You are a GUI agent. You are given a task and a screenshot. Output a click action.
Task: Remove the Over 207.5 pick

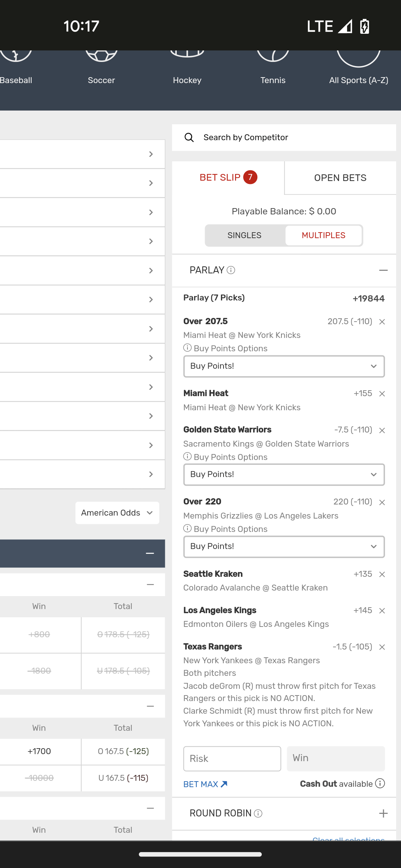pyautogui.click(x=382, y=322)
